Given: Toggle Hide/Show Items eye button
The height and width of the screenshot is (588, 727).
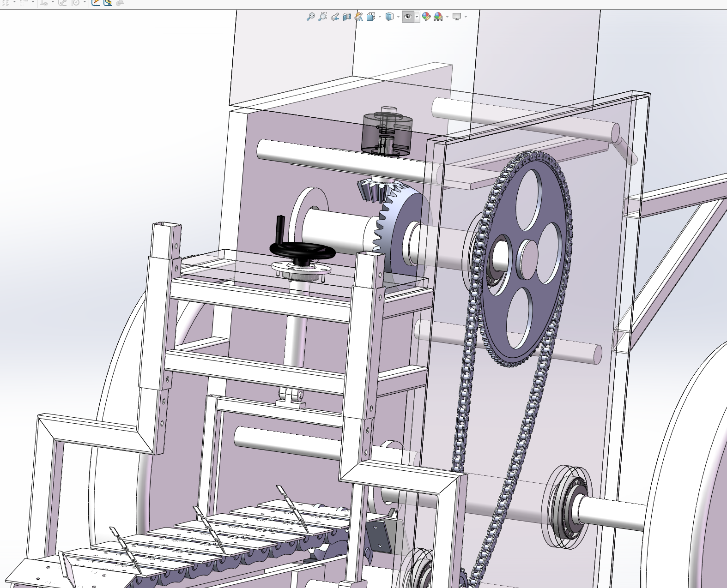Looking at the screenshot, I should [408, 17].
